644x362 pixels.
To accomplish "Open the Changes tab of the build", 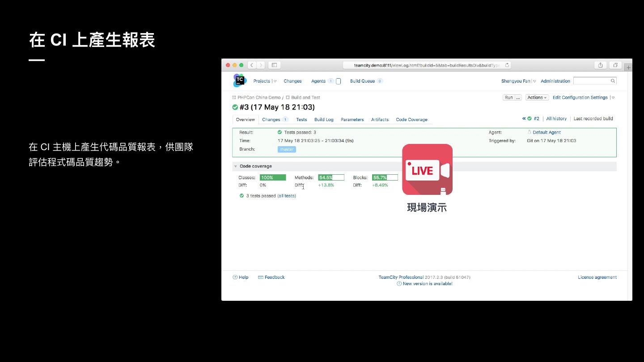I will coord(271,120).
